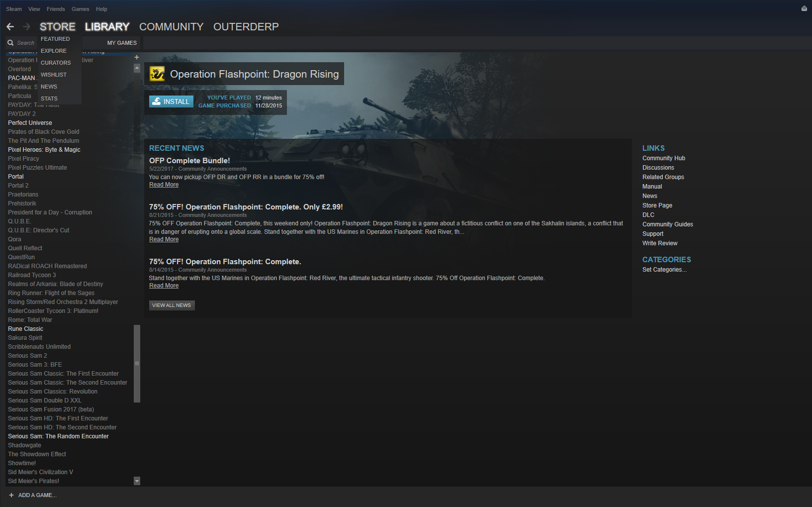Click the games list scrollbar thumb
812x507 pixels.
click(x=137, y=364)
